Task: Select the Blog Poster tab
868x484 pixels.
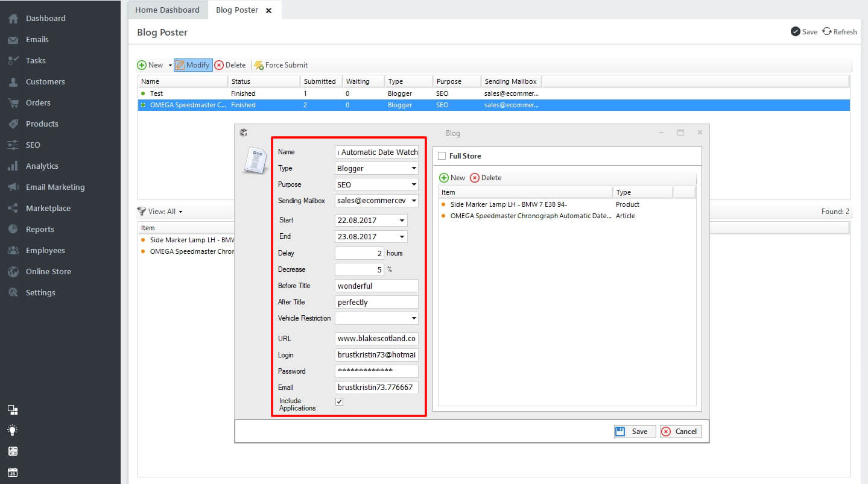Action: pyautogui.click(x=237, y=10)
